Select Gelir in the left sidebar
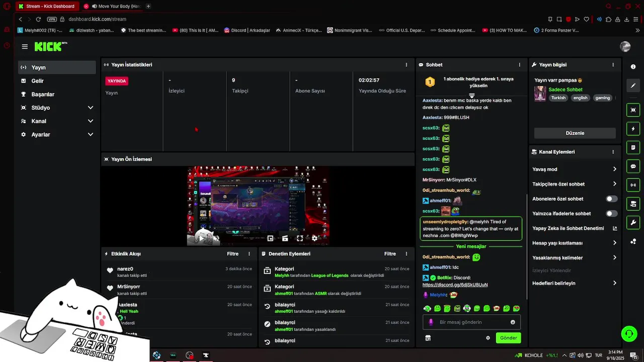 56,81
